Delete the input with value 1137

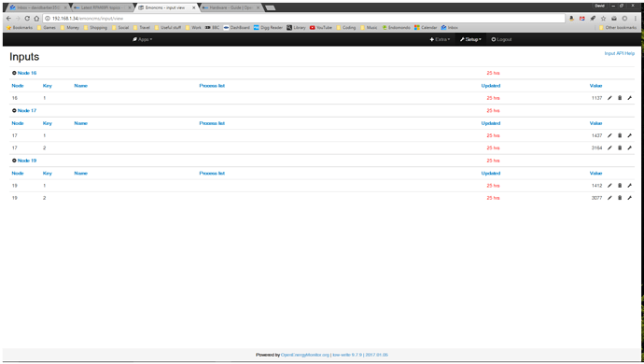[620, 98]
